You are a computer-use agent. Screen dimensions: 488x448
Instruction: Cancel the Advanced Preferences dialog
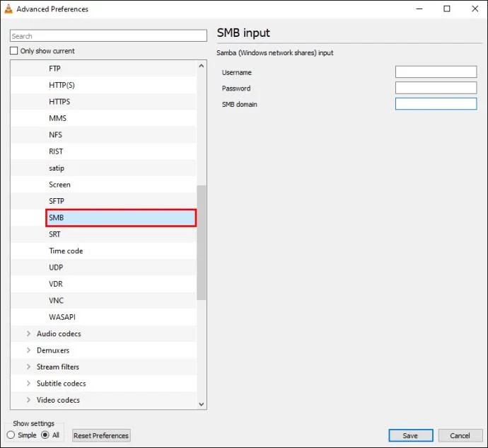[460, 435]
